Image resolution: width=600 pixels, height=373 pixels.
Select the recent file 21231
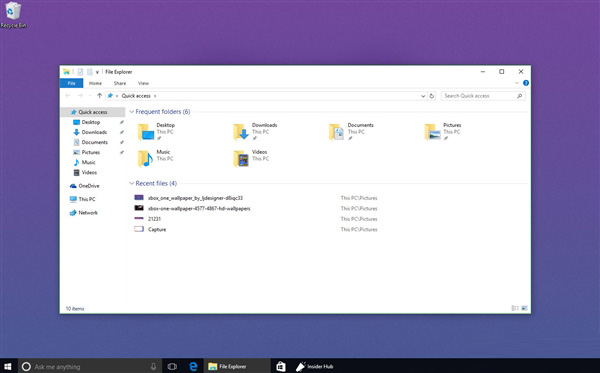point(154,219)
